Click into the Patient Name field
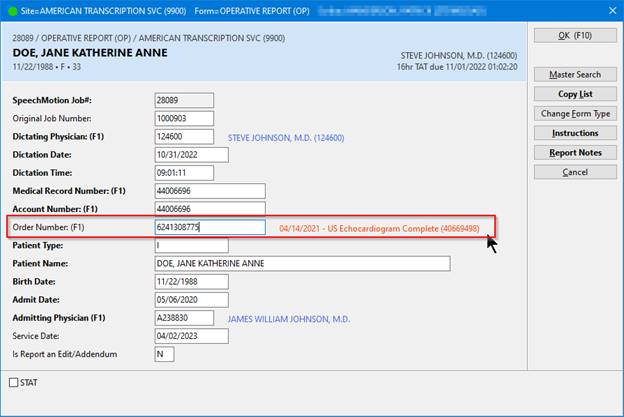Viewport: 624px width, 417px height. click(x=302, y=264)
